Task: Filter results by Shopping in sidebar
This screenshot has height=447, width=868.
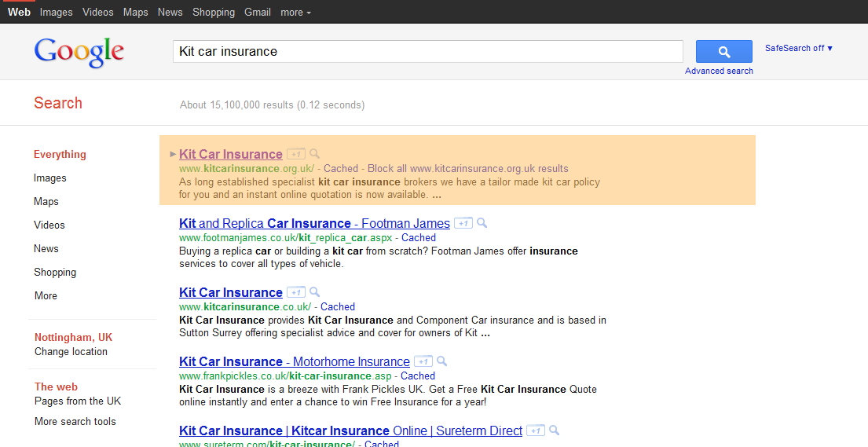Action: [x=55, y=272]
